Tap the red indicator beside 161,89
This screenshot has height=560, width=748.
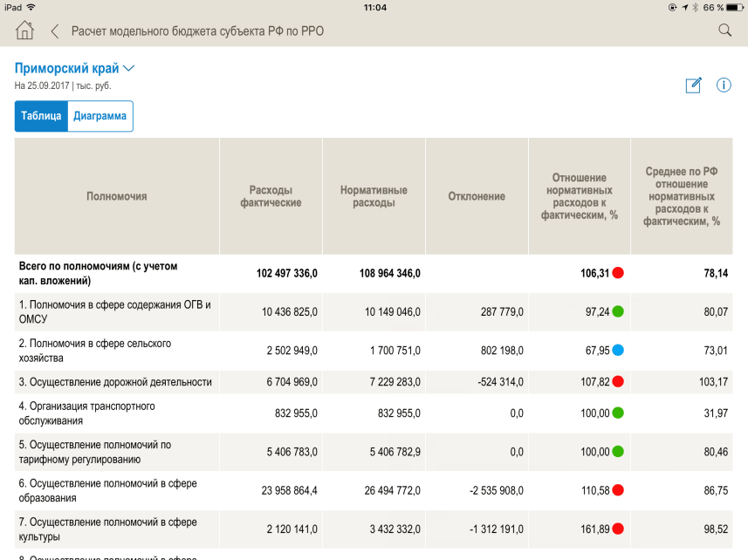click(x=618, y=529)
